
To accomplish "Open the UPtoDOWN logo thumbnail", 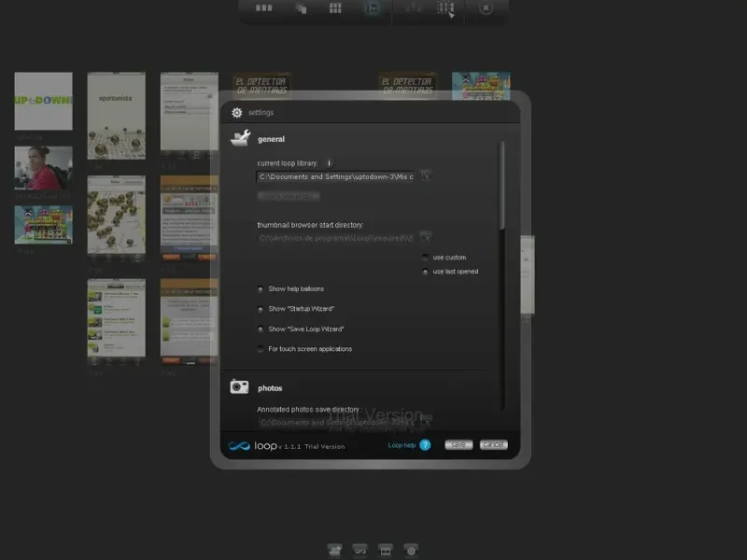I will [x=43, y=101].
